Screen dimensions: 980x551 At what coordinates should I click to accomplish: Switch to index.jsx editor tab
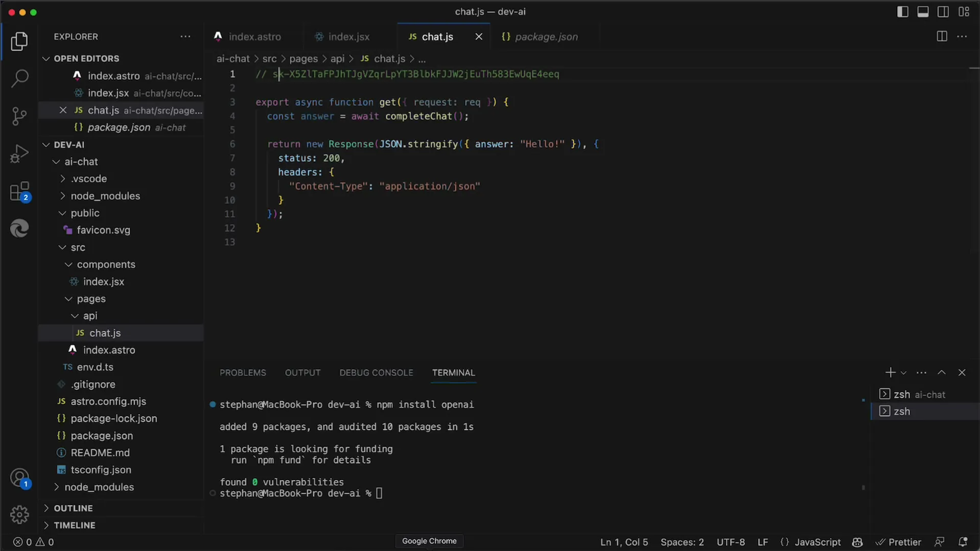(x=348, y=37)
